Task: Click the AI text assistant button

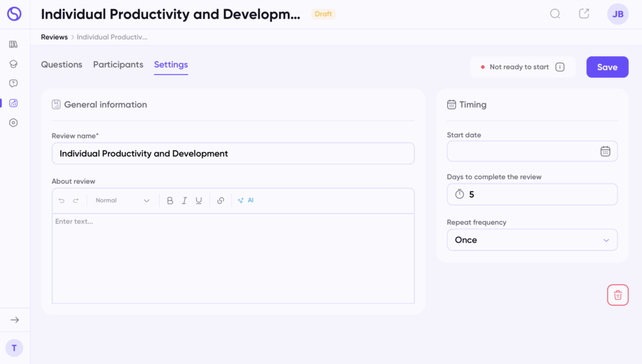Action: coord(246,200)
